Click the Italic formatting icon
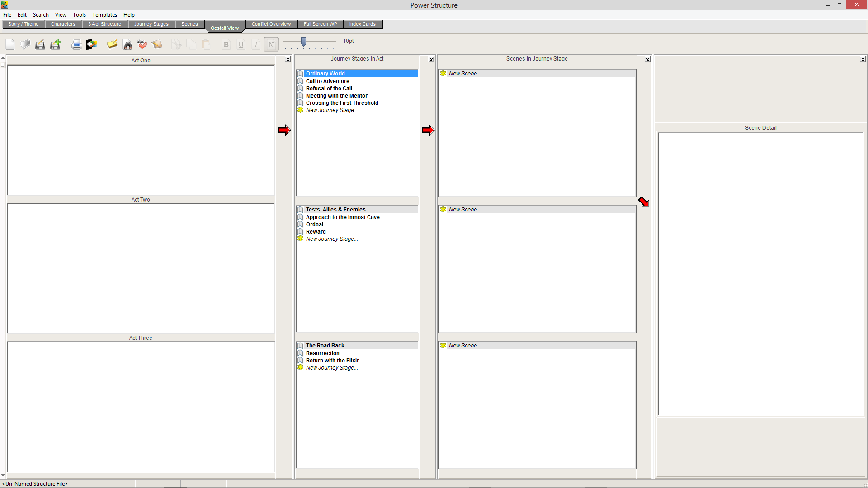868x488 pixels. tap(255, 44)
